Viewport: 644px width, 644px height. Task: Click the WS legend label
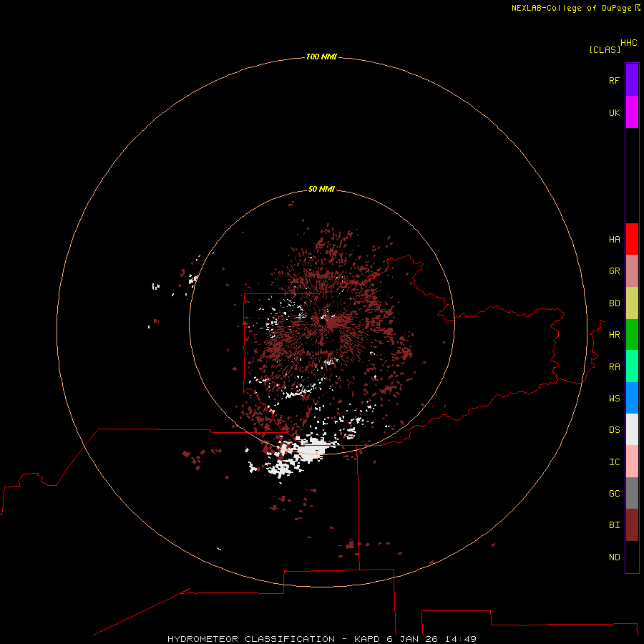pyautogui.click(x=614, y=399)
